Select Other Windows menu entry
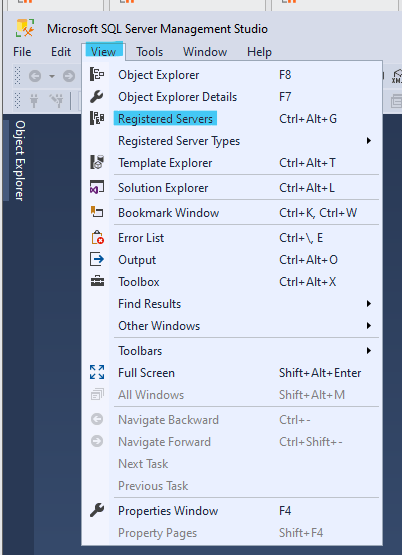Image resolution: width=402 pixels, height=555 pixels. pyautogui.click(x=232, y=326)
